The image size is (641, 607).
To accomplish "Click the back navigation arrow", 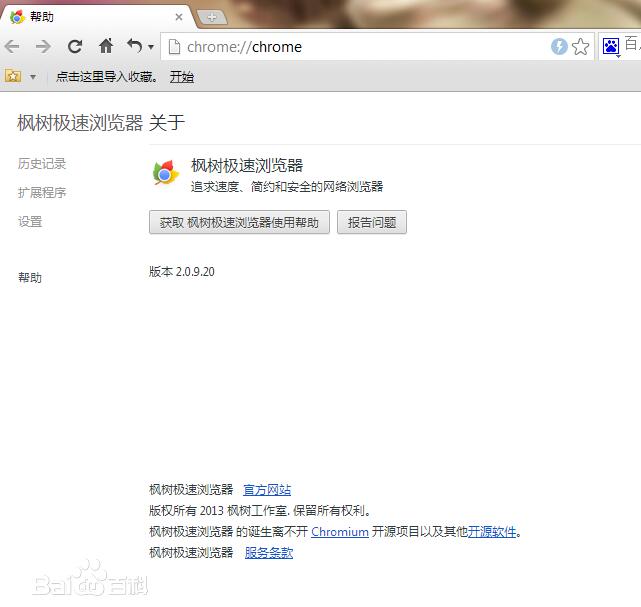I will (x=12, y=47).
